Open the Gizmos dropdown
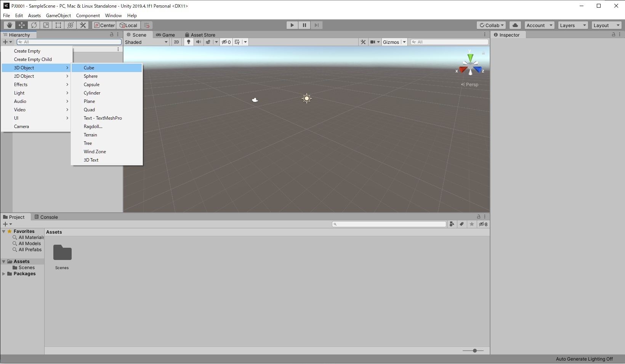625x364 pixels. coord(394,42)
